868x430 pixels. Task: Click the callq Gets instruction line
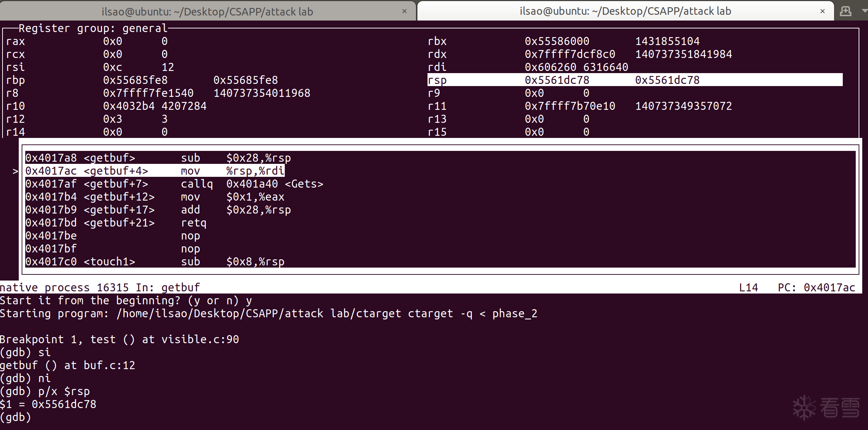click(x=174, y=184)
